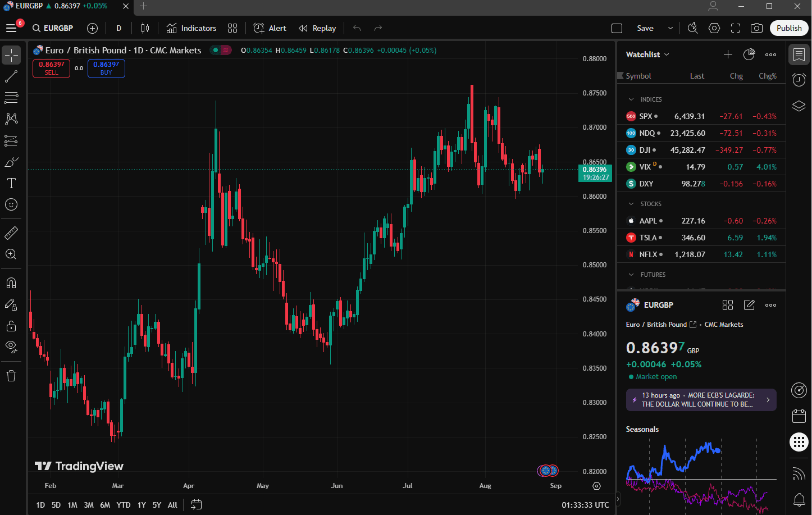Take a chart snapshot with camera icon

pos(756,28)
